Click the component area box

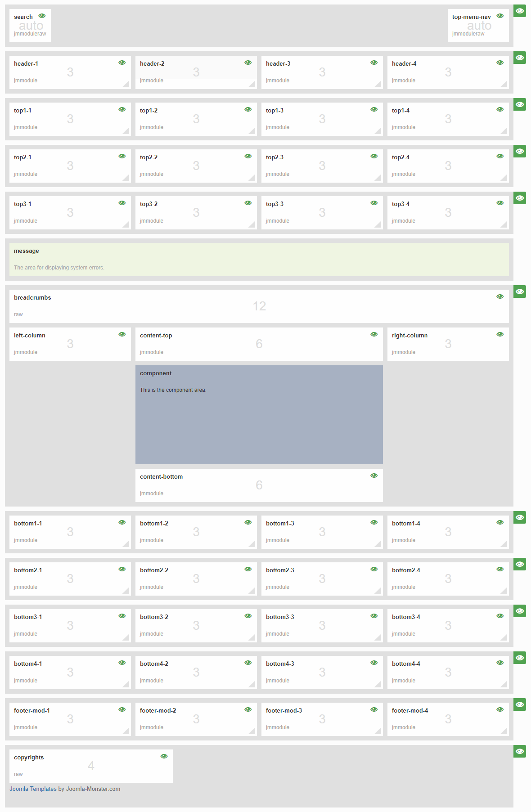pos(259,415)
